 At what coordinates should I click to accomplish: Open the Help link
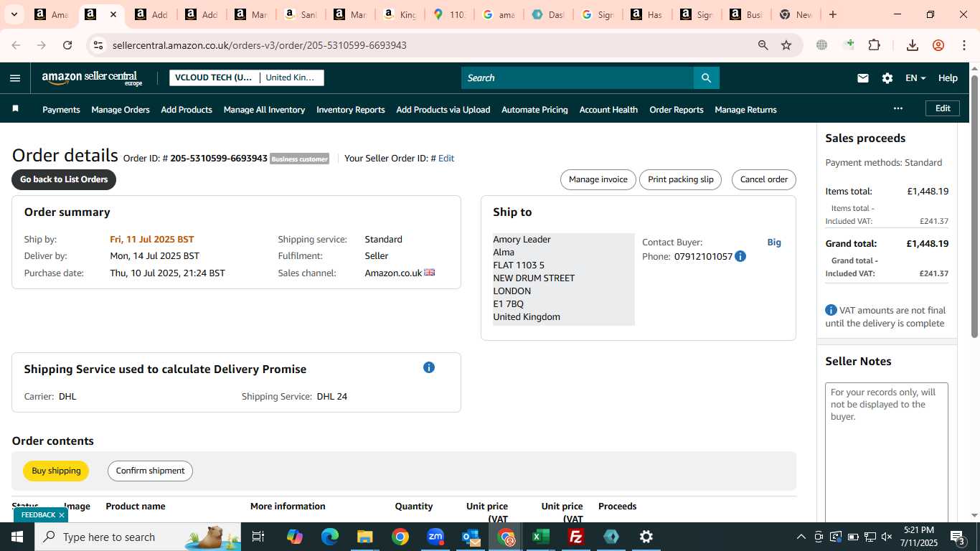pos(948,78)
